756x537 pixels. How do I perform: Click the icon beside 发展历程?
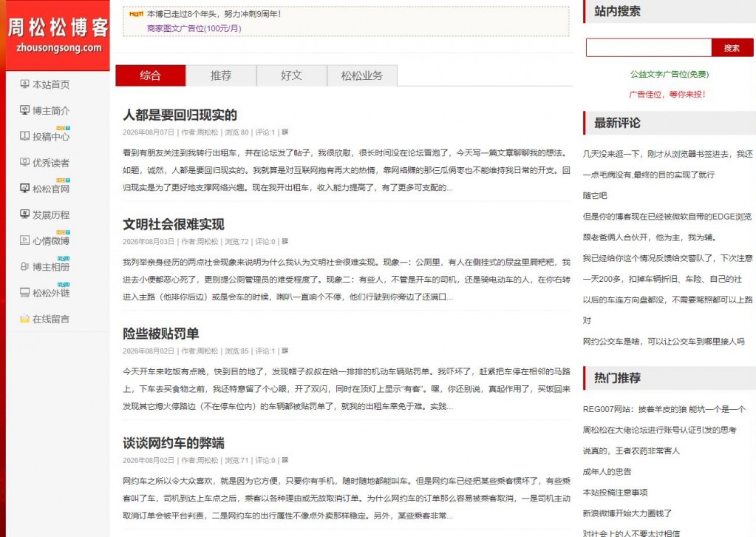[x=24, y=215]
